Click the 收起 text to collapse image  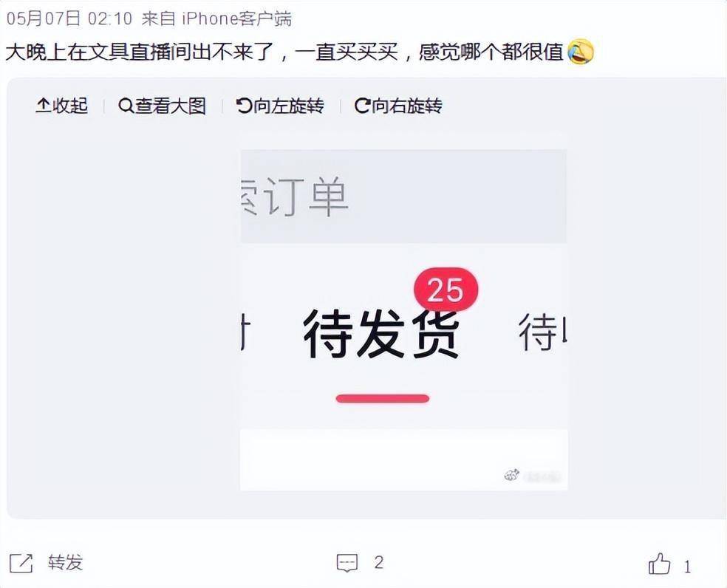(x=70, y=106)
